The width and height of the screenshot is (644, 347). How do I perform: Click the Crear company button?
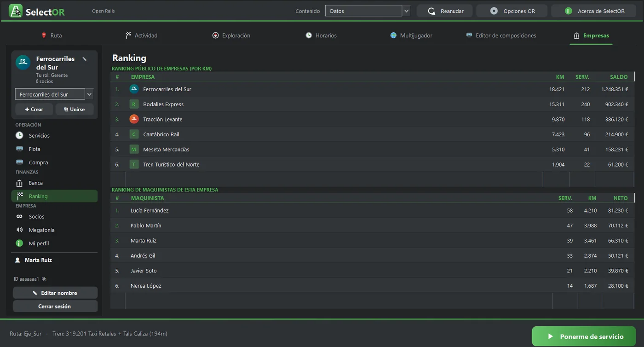tap(34, 109)
